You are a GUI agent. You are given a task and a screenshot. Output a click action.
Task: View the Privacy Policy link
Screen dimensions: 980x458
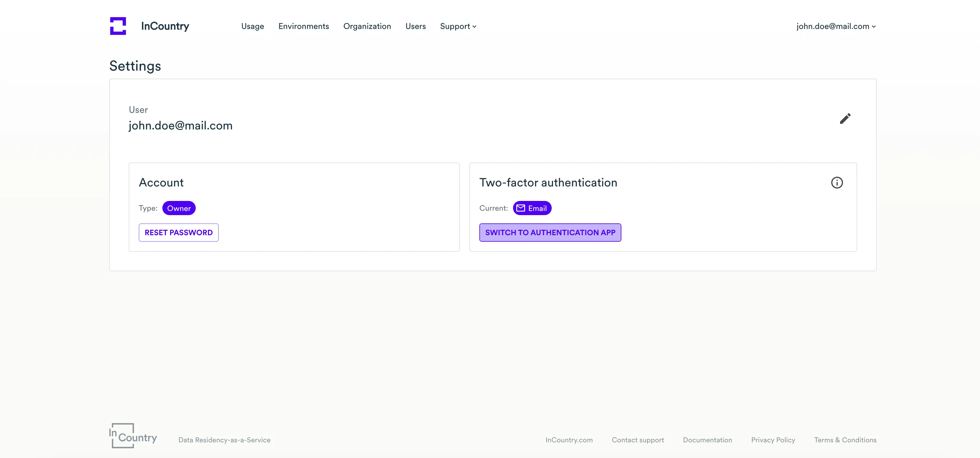click(x=773, y=440)
